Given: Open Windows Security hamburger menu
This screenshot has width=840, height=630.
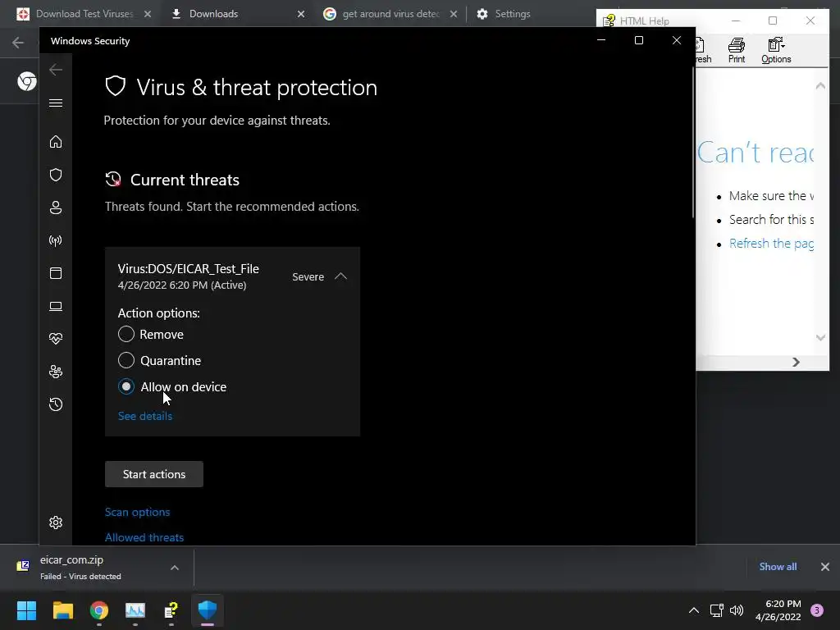Looking at the screenshot, I should pyautogui.click(x=56, y=103).
